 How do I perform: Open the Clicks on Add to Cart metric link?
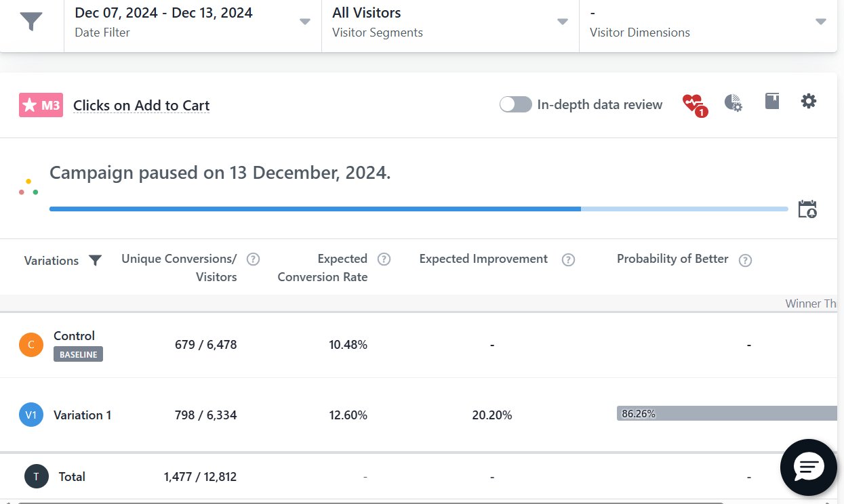click(x=141, y=105)
